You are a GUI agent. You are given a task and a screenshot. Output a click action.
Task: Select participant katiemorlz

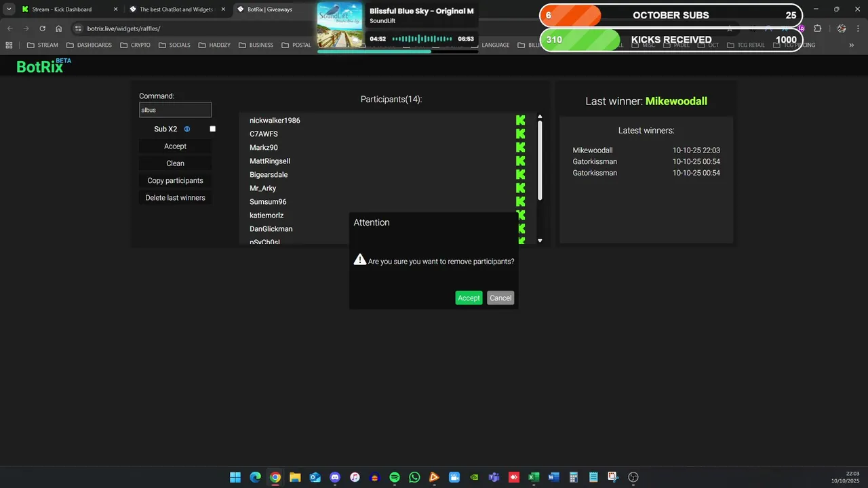pyautogui.click(x=267, y=216)
